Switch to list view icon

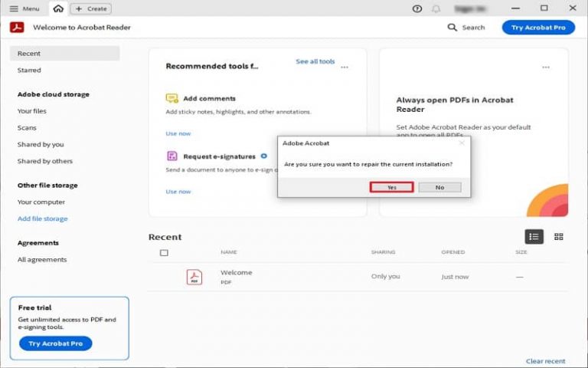pyautogui.click(x=534, y=237)
